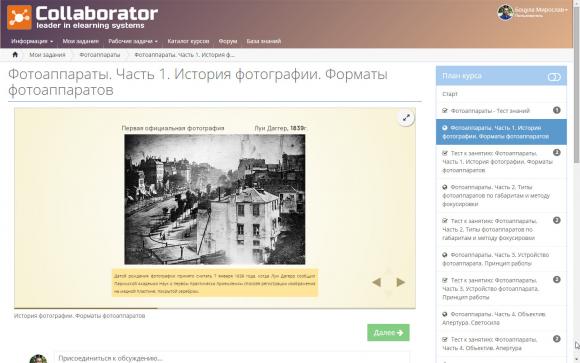Open the home breadcrumb icon
The image size is (580, 363).
15,55
